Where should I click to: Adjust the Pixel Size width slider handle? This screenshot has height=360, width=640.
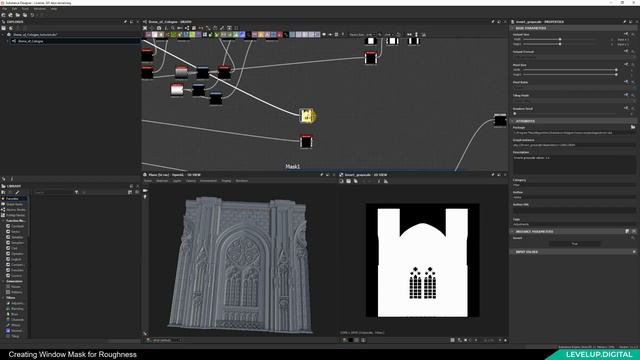(x=616, y=70)
